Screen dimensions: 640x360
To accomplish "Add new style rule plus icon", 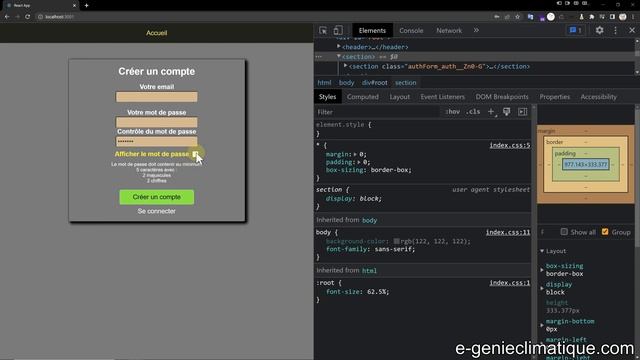I will pos(491,111).
